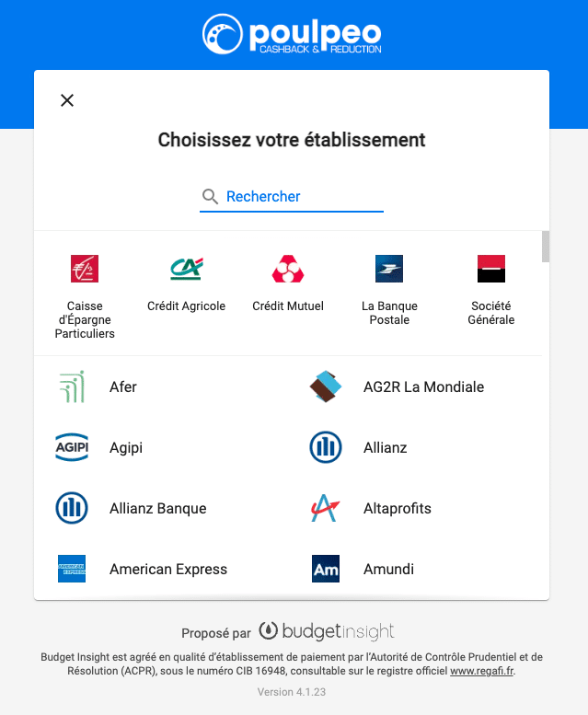This screenshot has height=715, width=588.
Task: Focus the Rechercher search field
Action: coord(292,197)
